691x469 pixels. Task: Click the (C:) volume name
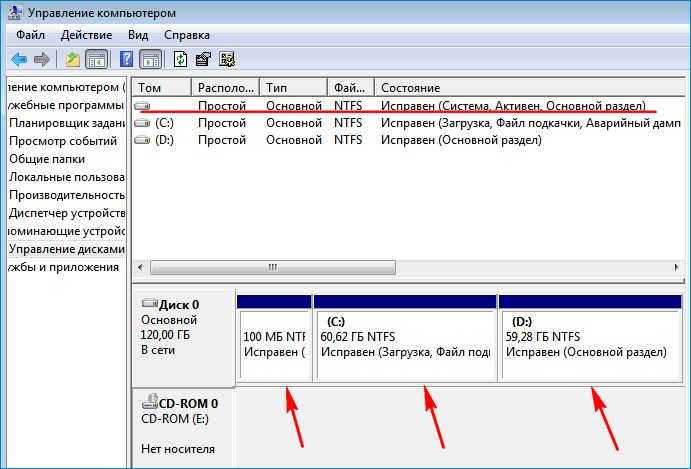pyautogui.click(x=164, y=123)
